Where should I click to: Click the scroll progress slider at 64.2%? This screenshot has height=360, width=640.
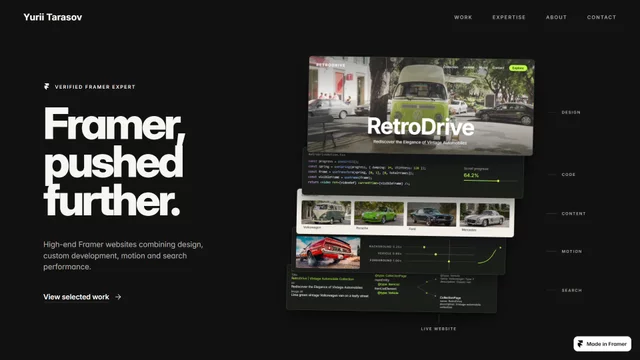(490, 180)
